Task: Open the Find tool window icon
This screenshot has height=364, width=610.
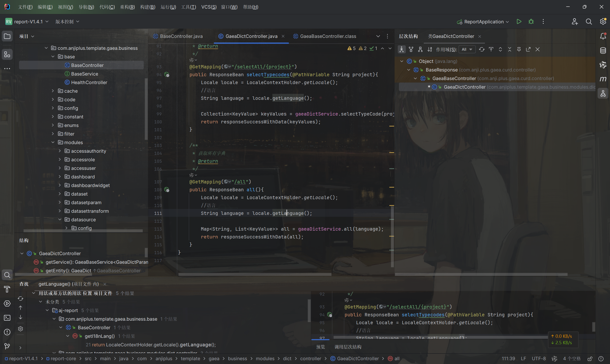Action: 7,275
